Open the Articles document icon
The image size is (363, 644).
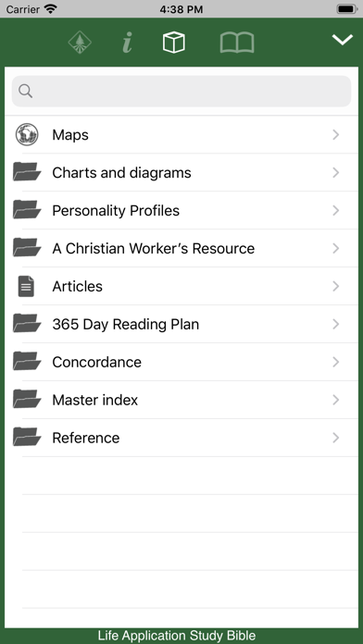click(x=26, y=286)
